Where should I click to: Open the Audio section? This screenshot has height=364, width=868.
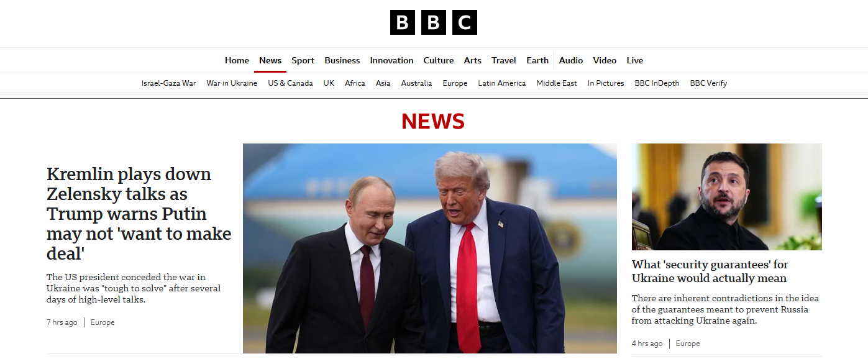point(571,60)
